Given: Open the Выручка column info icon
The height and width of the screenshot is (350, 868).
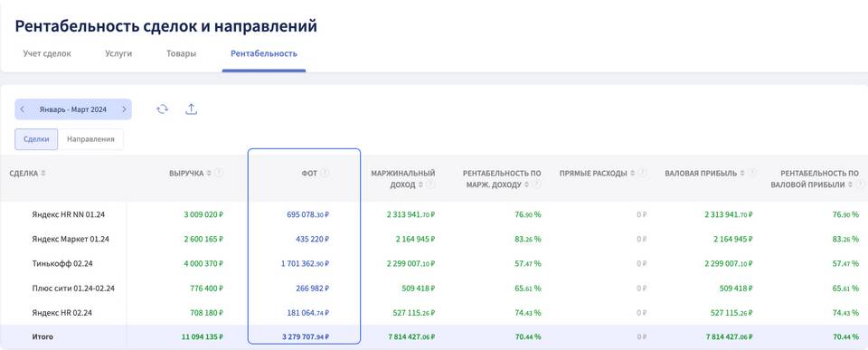Looking at the screenshot, I should [219, 174].
